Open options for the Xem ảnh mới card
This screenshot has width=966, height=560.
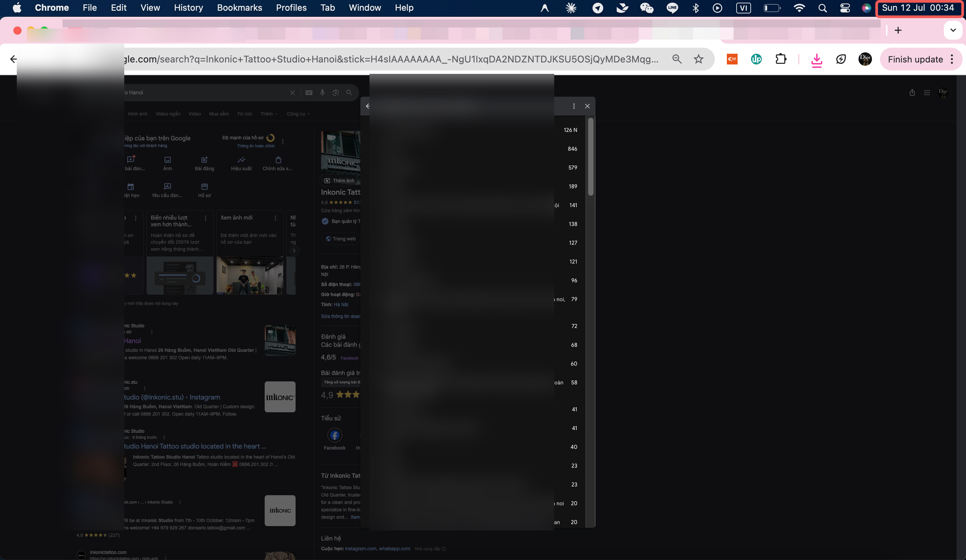tap(275, 218)
